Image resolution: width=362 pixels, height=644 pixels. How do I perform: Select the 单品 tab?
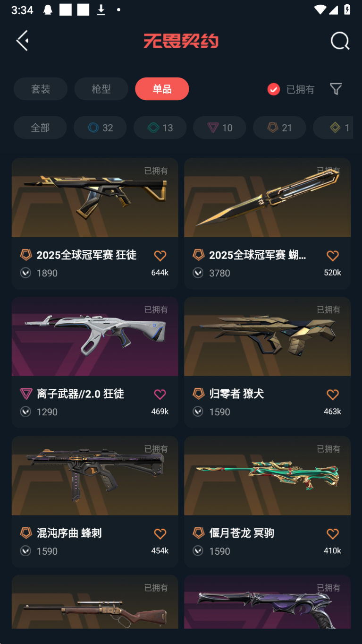tap(162, 89)
